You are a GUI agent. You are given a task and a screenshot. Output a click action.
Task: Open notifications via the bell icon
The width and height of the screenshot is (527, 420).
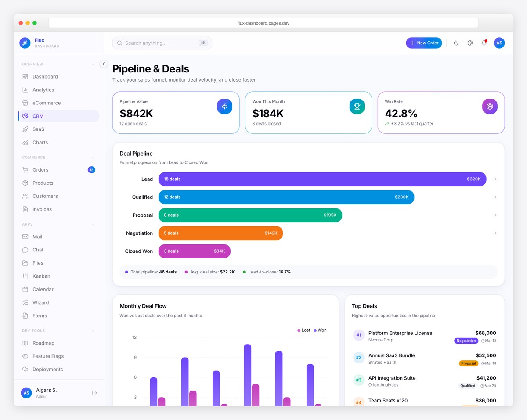(484, 43)
